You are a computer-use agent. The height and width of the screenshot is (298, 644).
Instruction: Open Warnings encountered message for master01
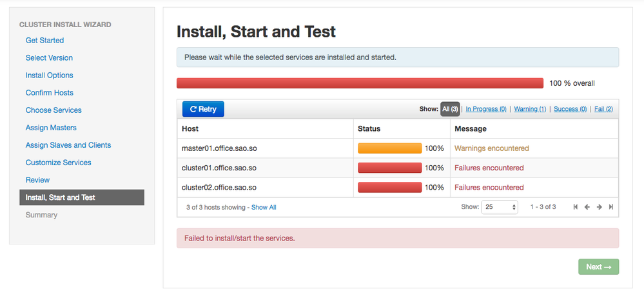click(492, 148)
